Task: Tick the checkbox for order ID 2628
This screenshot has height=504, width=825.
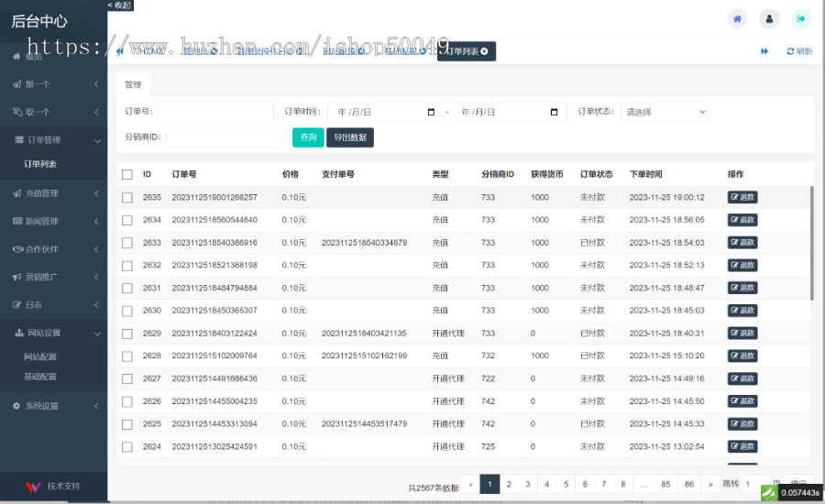Action: 127,356
